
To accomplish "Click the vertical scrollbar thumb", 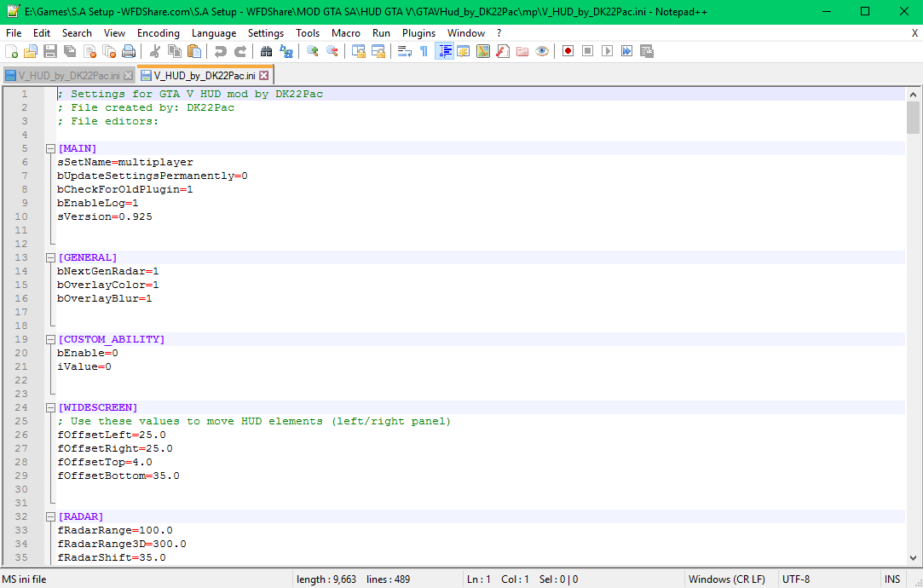I will point(913,118).
